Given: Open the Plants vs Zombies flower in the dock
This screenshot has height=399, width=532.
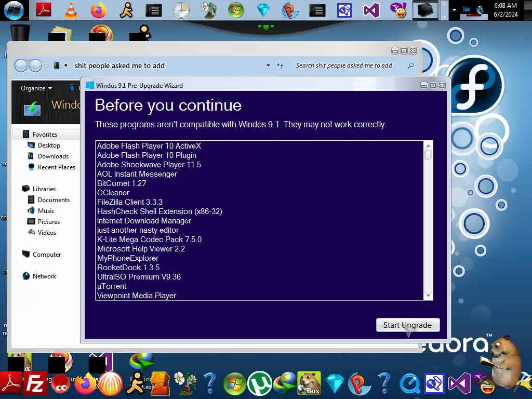Looking at the screenshot, I should pyautogui.click(x=185, y=383).
